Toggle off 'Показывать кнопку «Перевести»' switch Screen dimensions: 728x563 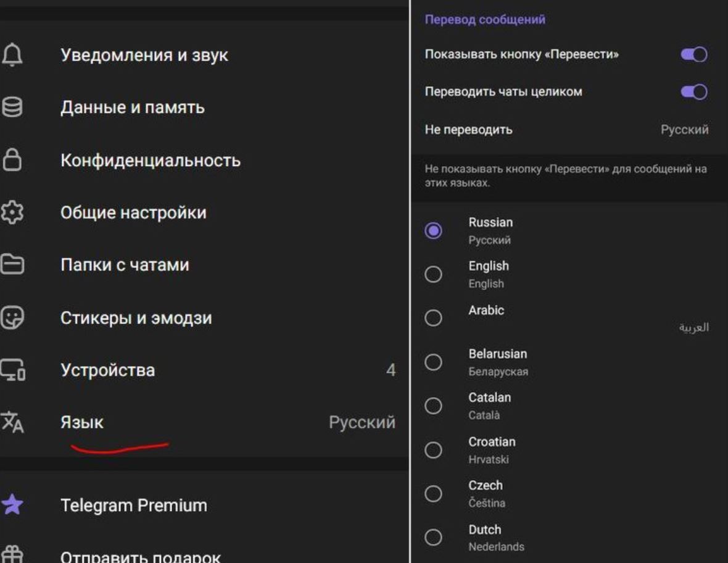click(x=693, y=55)
